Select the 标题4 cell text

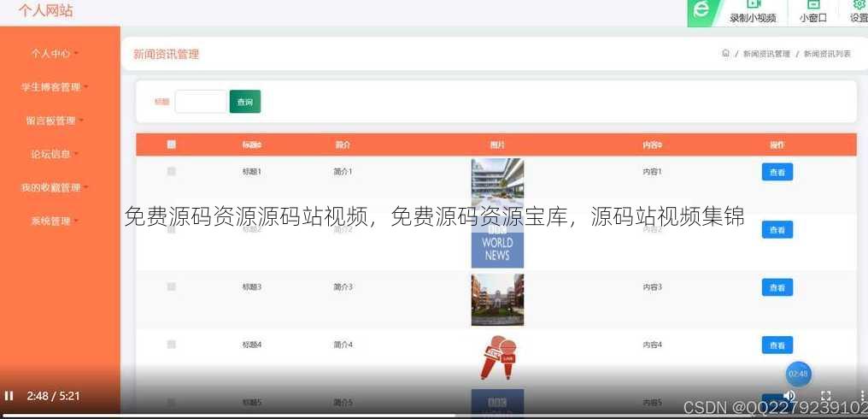pyautogui.click(x=251, y=345)
